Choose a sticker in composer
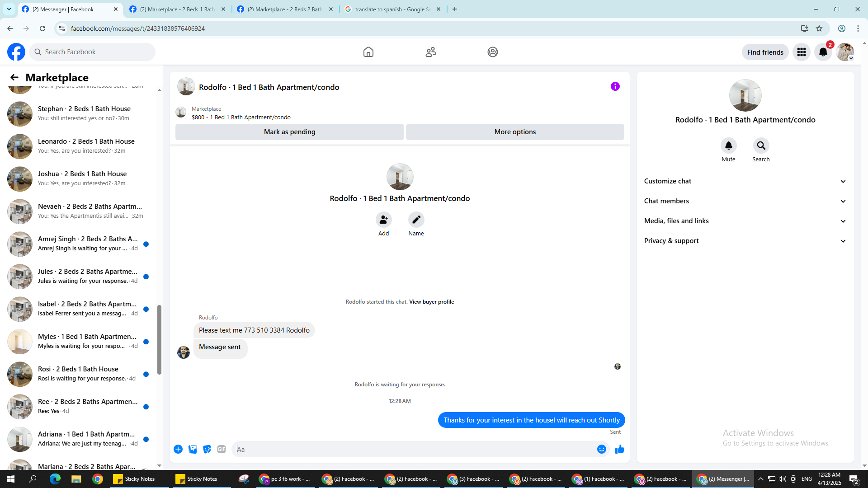The width and height of the screenshot is (868, 488). point(207,449)
